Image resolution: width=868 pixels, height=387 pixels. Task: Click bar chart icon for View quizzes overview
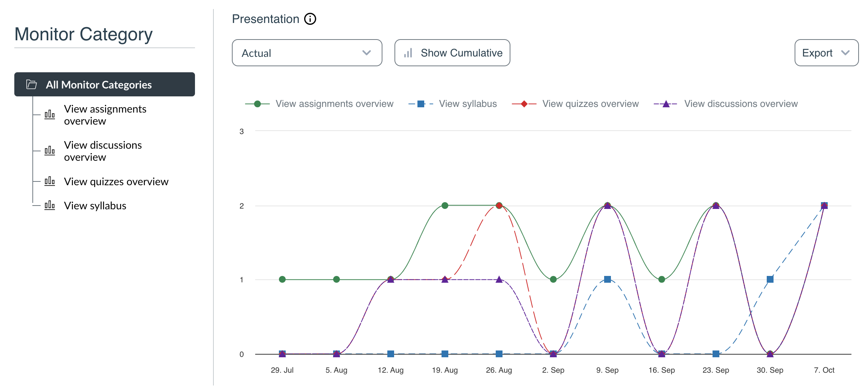click(50, 181)
